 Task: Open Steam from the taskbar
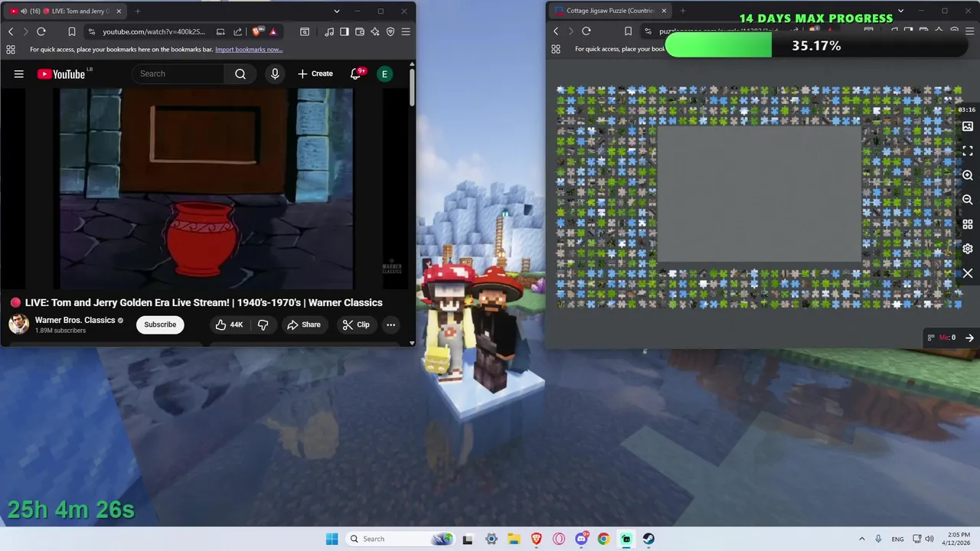648,539
